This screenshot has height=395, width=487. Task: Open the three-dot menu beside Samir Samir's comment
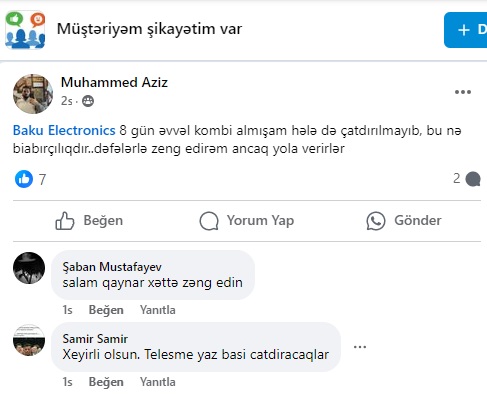(360, 347)
